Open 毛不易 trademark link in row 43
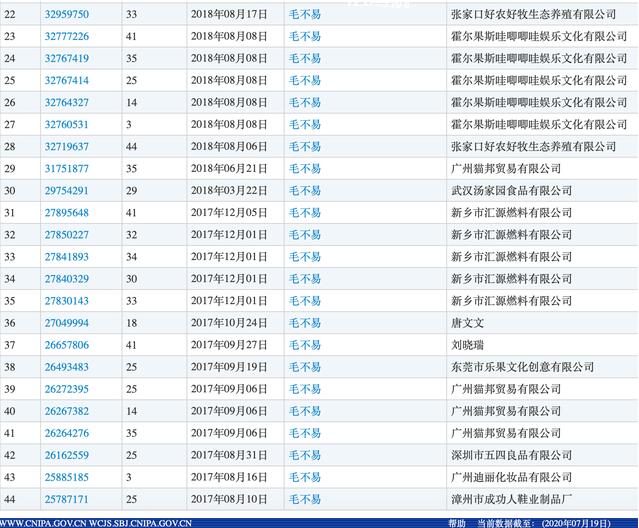 305,477
